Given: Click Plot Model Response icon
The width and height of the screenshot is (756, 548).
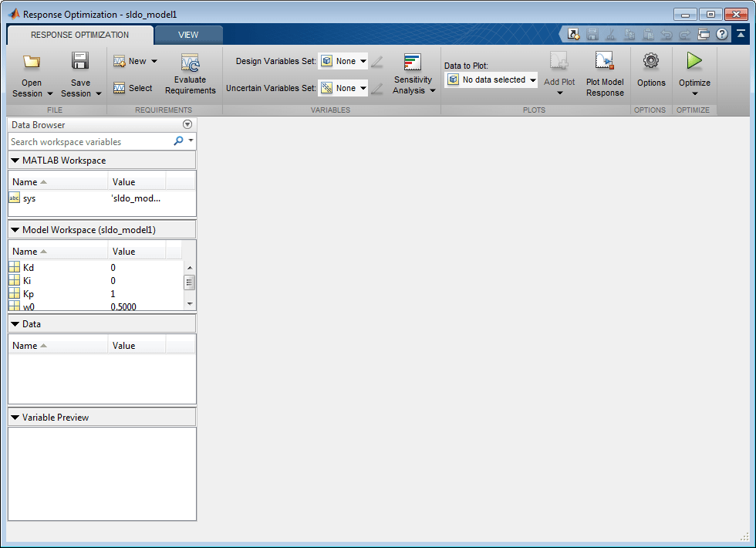Looking at the screenshot, I should point(605,61).
